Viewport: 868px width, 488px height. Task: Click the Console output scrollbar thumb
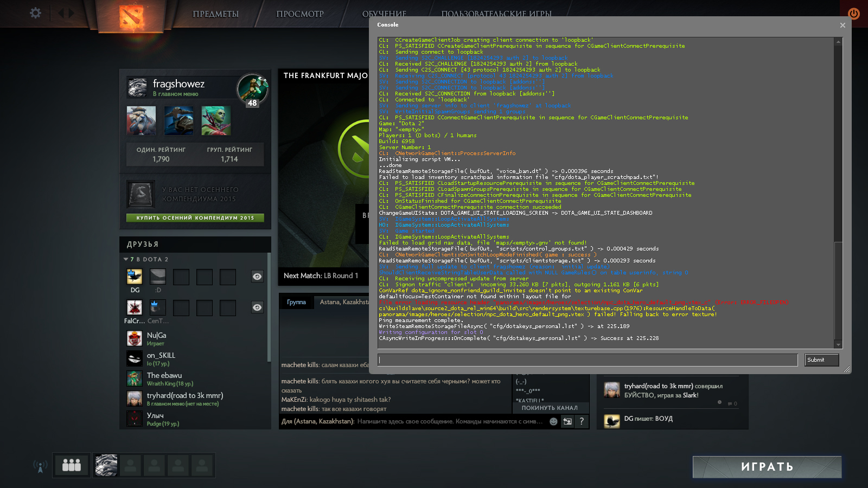pyautogui.click(x=838, y=291)
